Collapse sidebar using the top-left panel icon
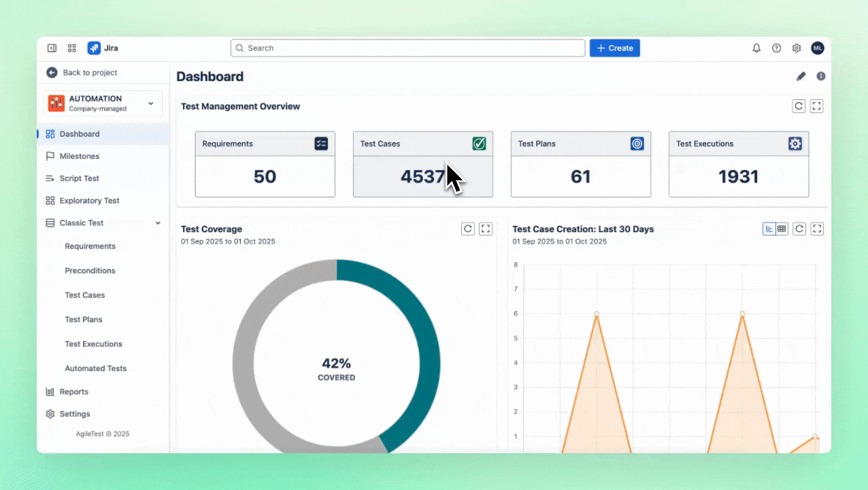This screenshot has width=868, height=490. click(x=52, y=48)
